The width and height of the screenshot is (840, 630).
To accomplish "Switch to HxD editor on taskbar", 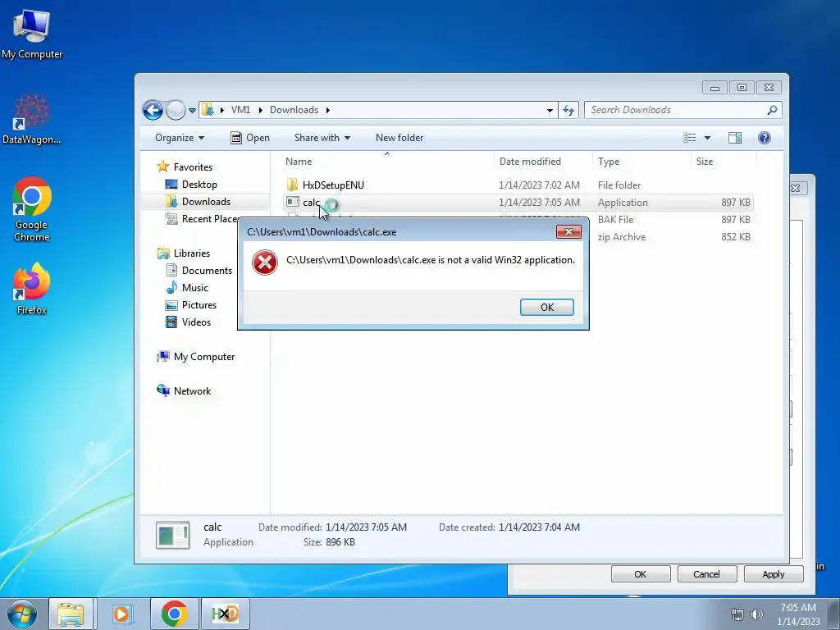I will point(225,614).
